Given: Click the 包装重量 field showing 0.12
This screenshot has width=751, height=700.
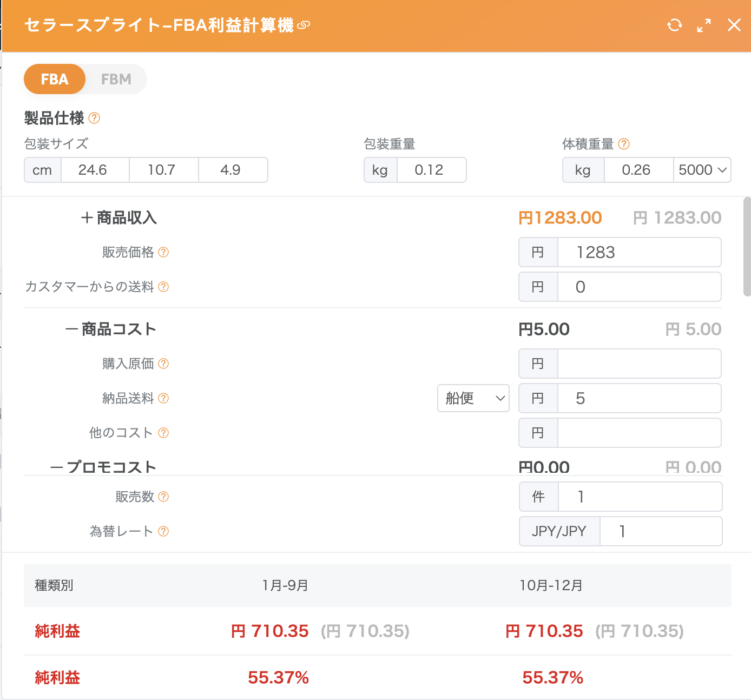Looking at the screenshot, I should pos(431,170).
